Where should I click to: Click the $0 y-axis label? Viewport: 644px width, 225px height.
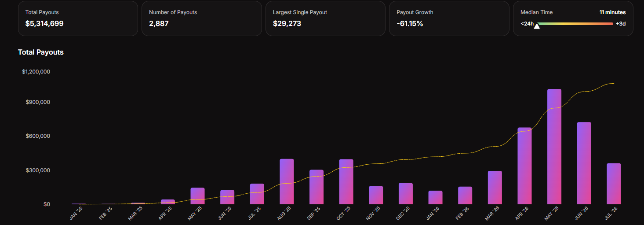point(47,204)
